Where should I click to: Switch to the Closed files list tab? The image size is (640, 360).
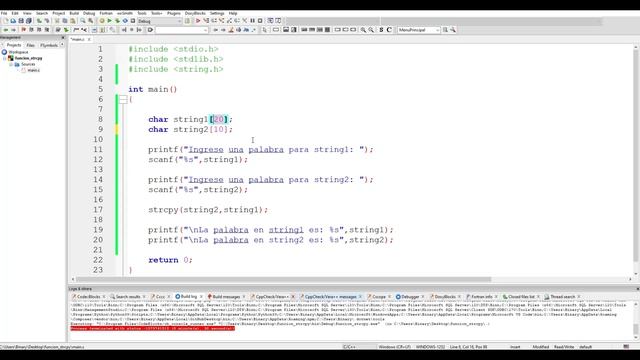click(521, 297)
